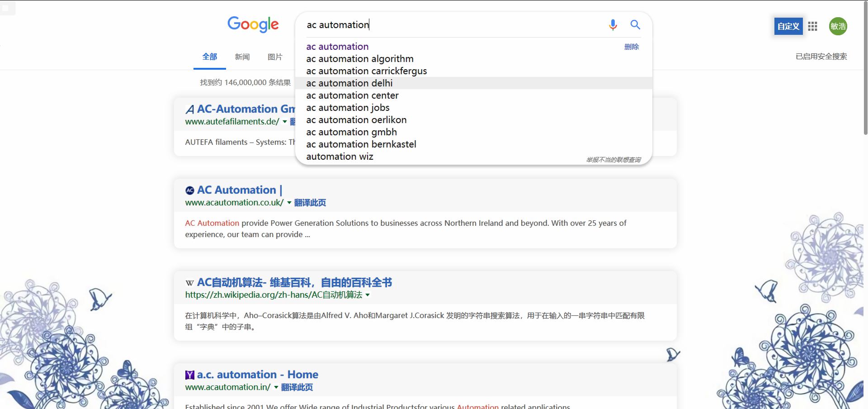Open the 'AC Automation |' result title
Screen dimensions: 868x409
240,190
